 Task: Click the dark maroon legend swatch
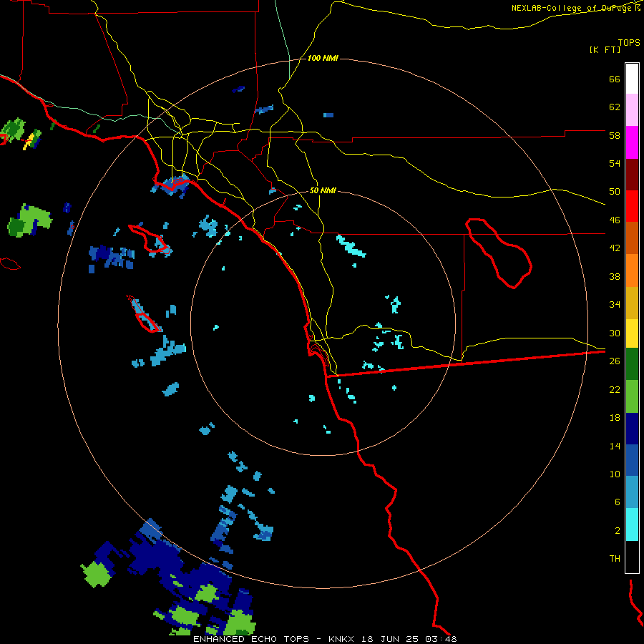coord(632,175)
